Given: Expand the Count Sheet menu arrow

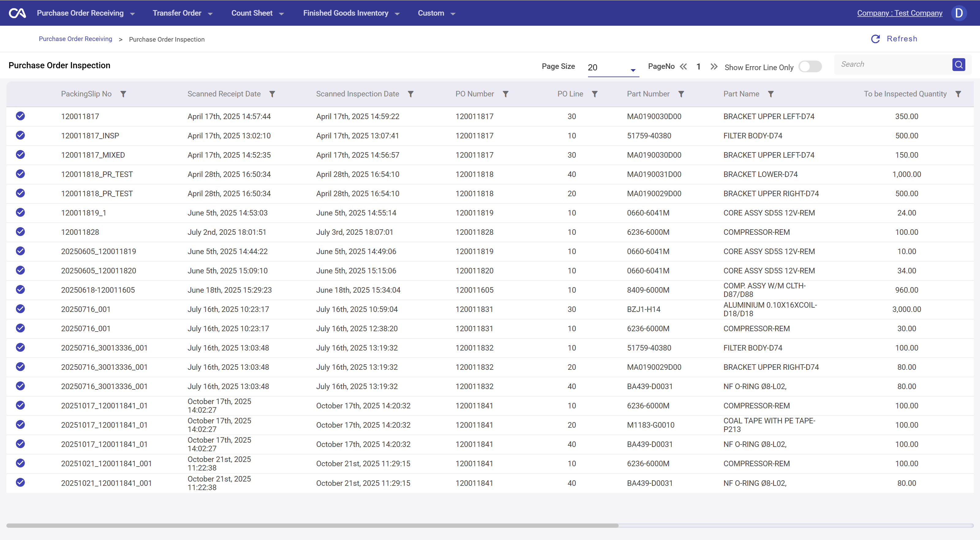Looking at the screenshot, I should coord(281,14).
